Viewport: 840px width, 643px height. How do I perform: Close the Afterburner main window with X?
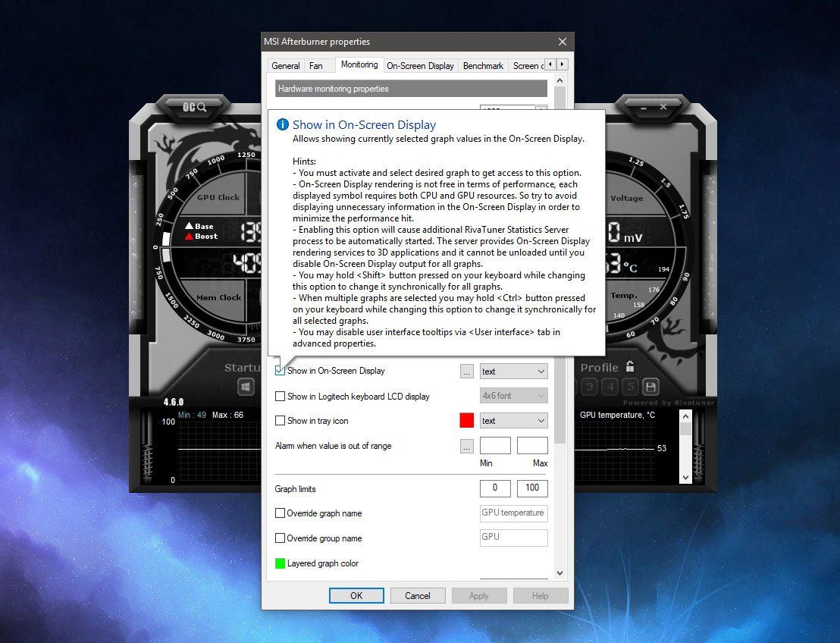(663, 107)
